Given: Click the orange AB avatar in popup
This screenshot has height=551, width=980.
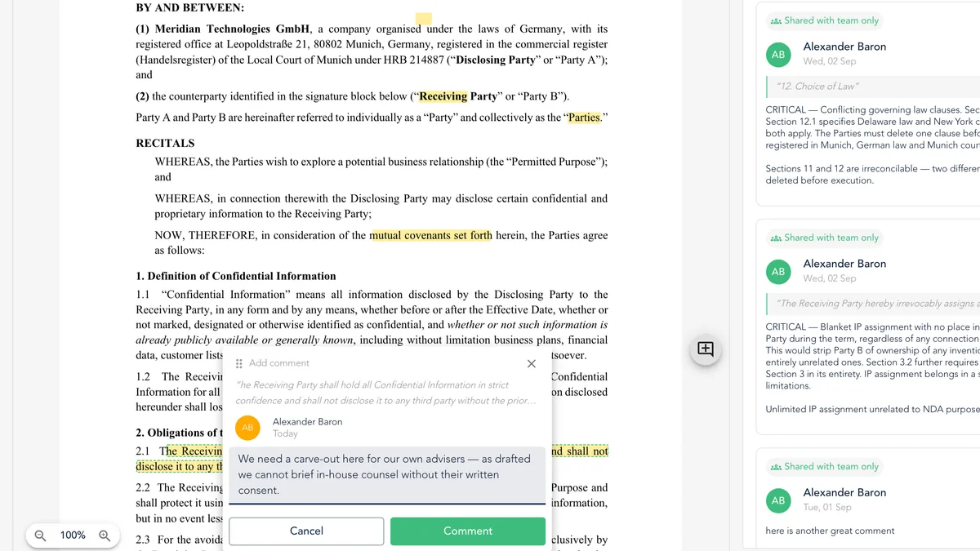Looking at the screenshot, I should tap(247, 428).
